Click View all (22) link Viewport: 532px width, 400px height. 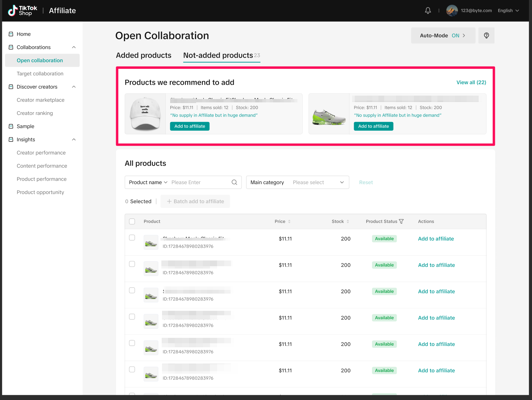coord(471,82)
